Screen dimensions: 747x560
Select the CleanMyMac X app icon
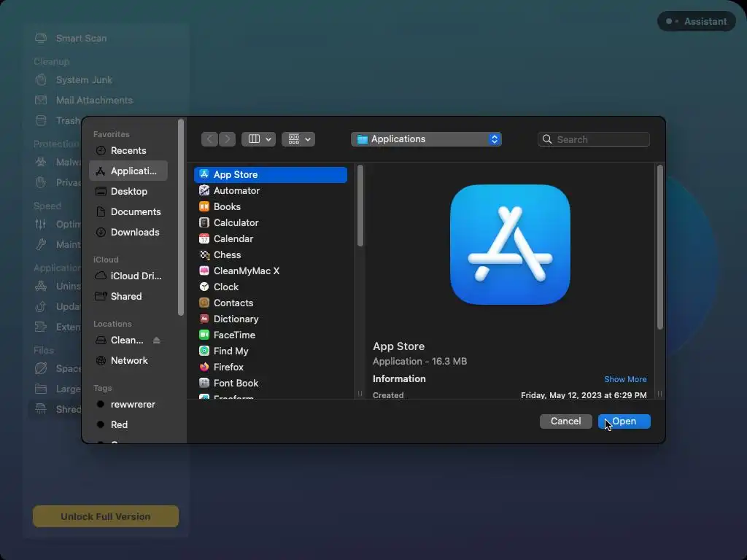[204, 271]
